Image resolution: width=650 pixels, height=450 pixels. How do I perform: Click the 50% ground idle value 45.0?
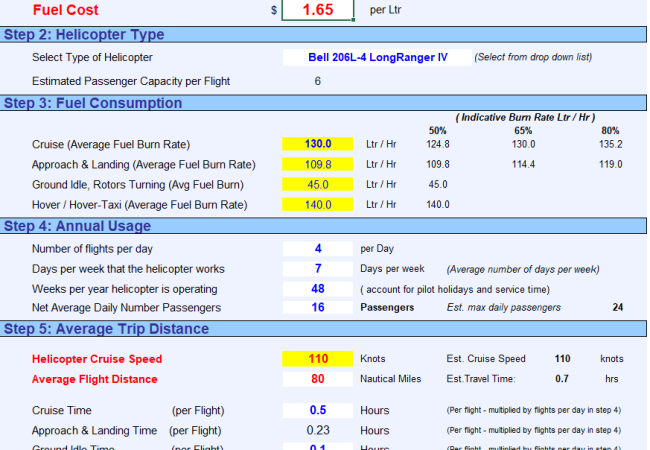[x=438, y=184]
